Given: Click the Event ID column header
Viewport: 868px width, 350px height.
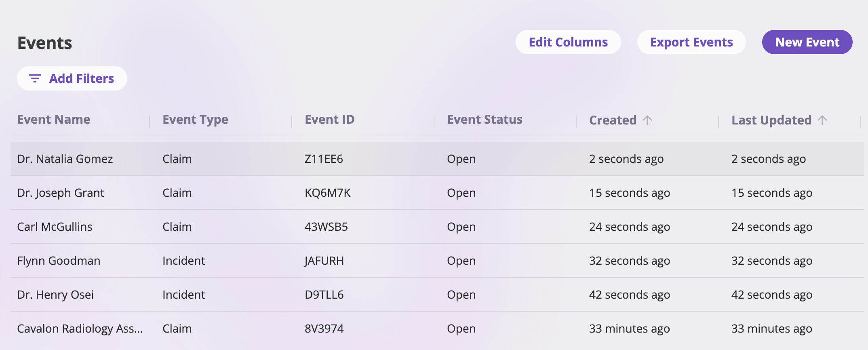Looking at the screenshot, I should click(x=329, y=120).
